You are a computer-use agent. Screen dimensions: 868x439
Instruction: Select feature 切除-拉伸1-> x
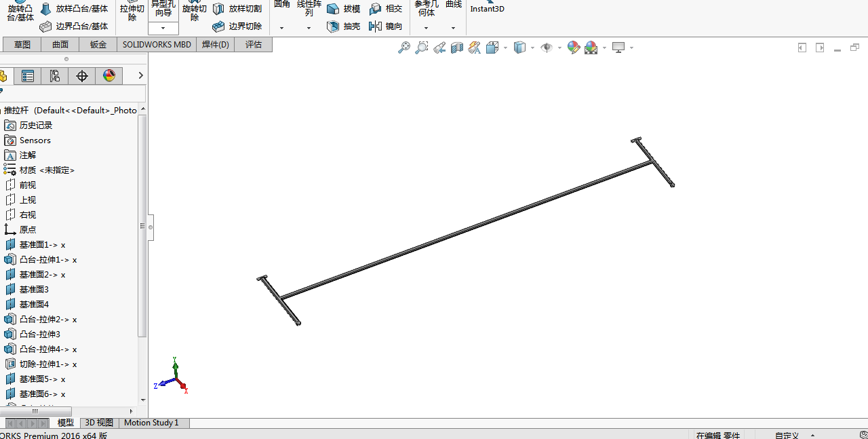pyautogui.click(x=41, y=364)
